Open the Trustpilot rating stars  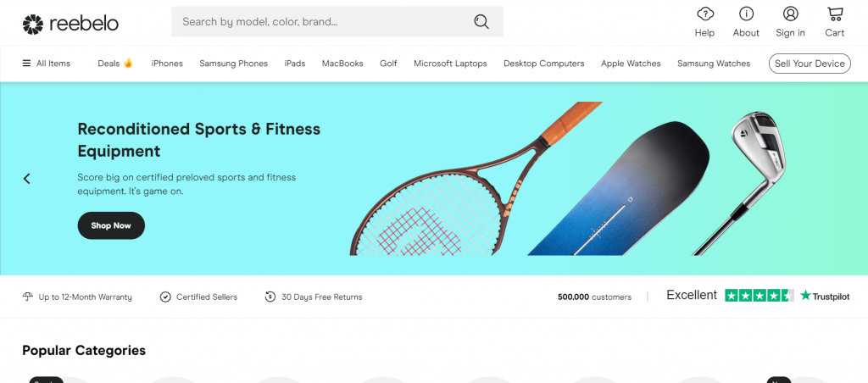(x=759, y=296)
